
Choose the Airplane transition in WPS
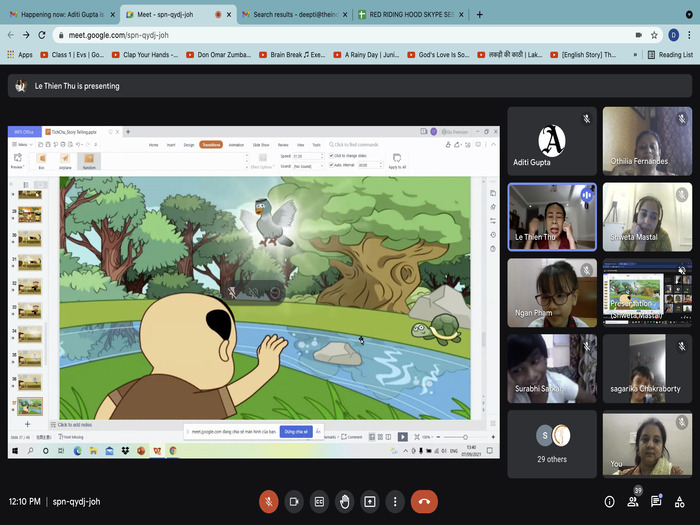pyautogui.click(x=65, y=161)
